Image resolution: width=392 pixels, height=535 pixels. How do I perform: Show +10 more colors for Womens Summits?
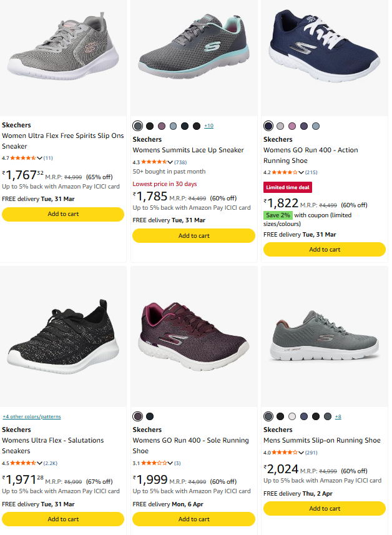(x=208, y=126)
